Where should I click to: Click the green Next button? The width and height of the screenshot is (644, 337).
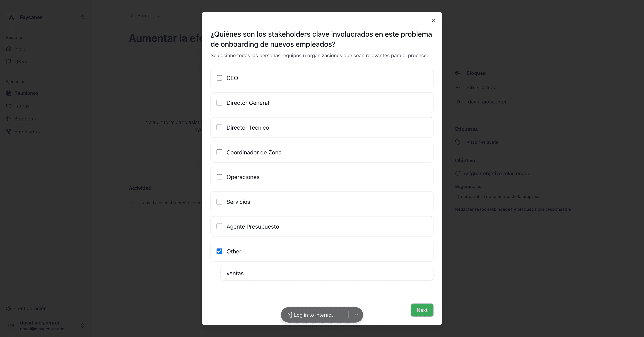422,310
